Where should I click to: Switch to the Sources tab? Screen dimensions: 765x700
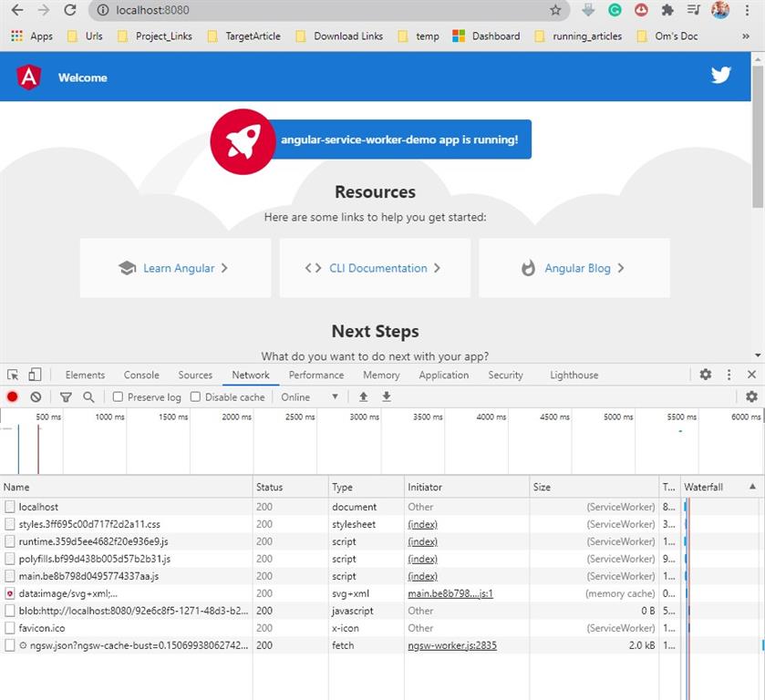pyautogui.click(x=195, y=375)
